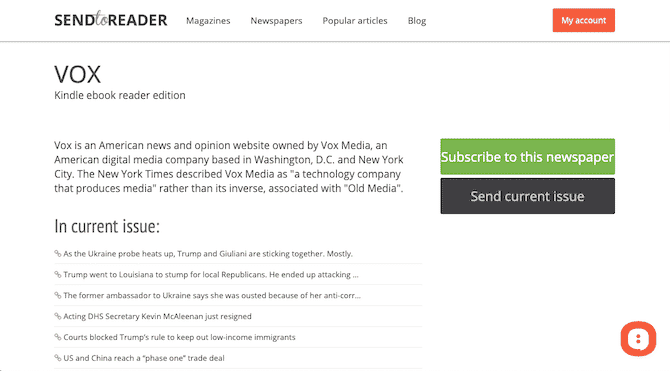Read Acting DHS Secretary McAleenan resigned article
670x371 pixels.
coord(157,316)
